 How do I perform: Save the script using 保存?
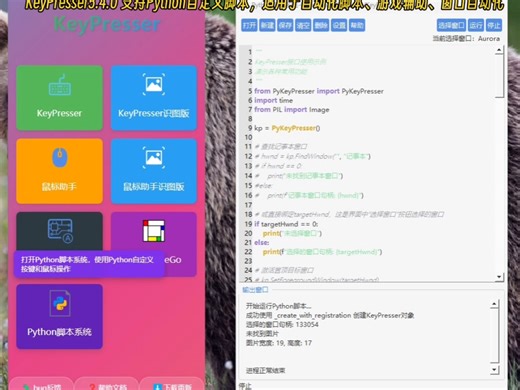coord(285,25)
